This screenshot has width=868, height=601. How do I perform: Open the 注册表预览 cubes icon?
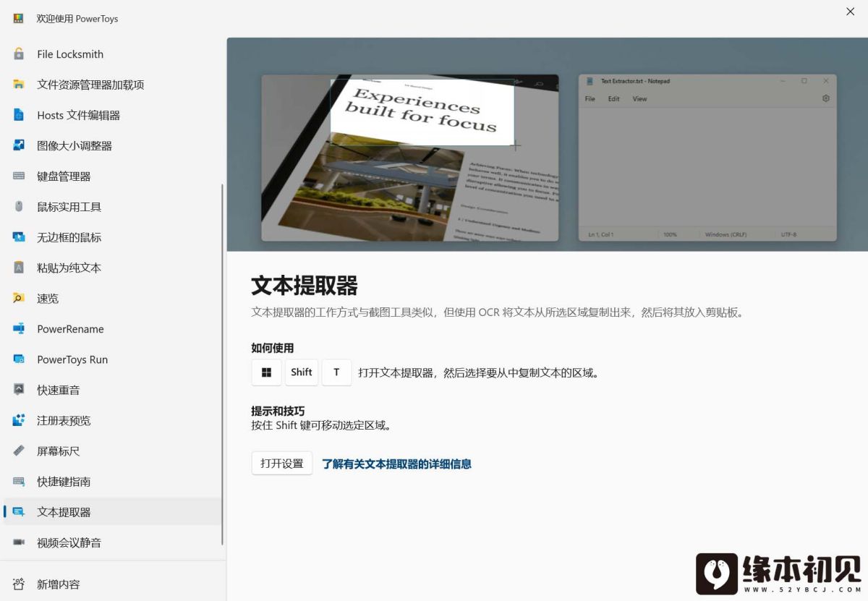click(x=19, y=420)
